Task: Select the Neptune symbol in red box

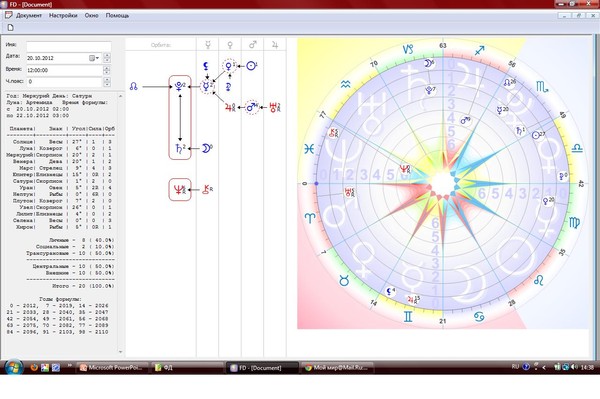Action: [x=179, y=189]
